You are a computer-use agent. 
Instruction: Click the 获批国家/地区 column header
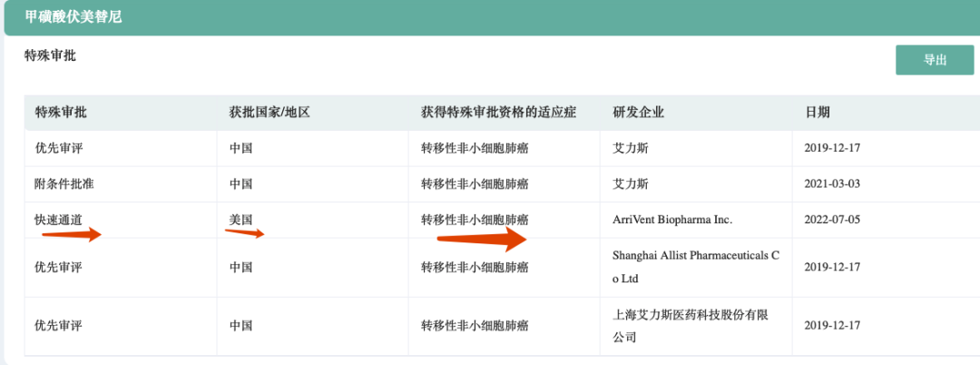269,113
